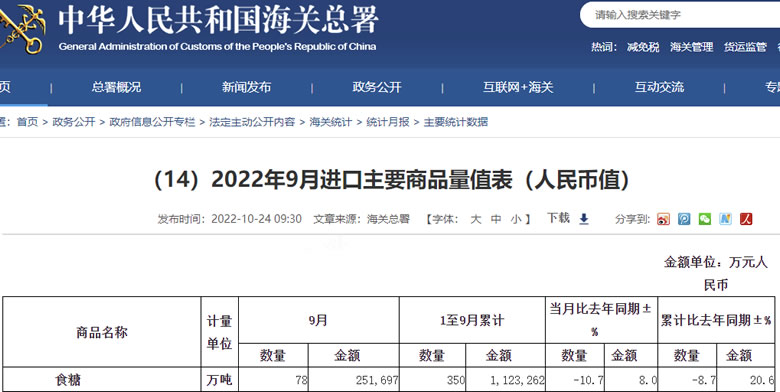The width and height of the screenshot is (780, 392).
Task: Set font size to 小 (small)
Action: point(516,219)
